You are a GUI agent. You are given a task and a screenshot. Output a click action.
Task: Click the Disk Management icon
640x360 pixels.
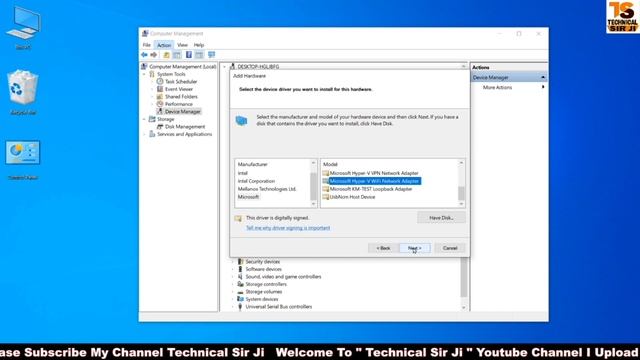160,127
